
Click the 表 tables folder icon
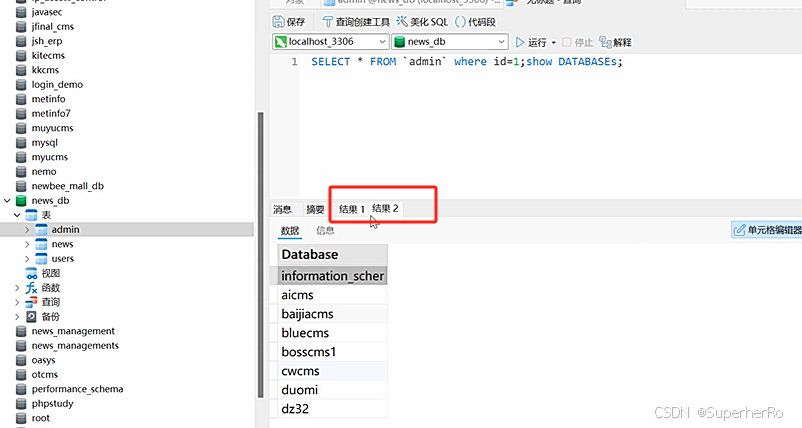tap(31, 215)
